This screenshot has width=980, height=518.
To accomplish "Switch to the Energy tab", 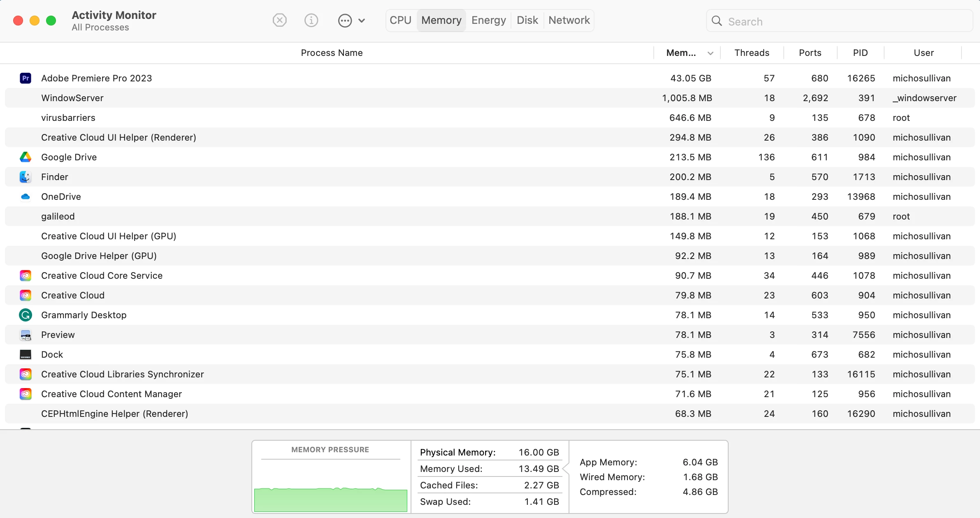I will click(488, 20).
